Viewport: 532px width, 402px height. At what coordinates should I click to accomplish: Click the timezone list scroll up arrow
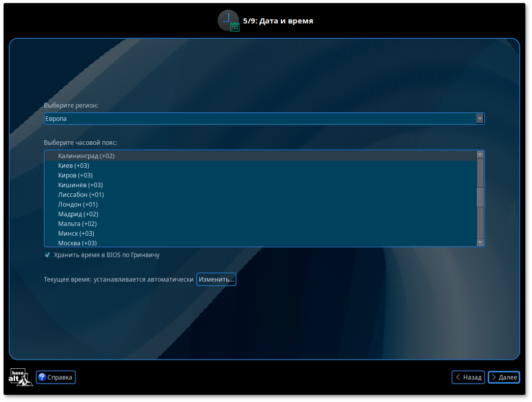(x=480, y=154)
